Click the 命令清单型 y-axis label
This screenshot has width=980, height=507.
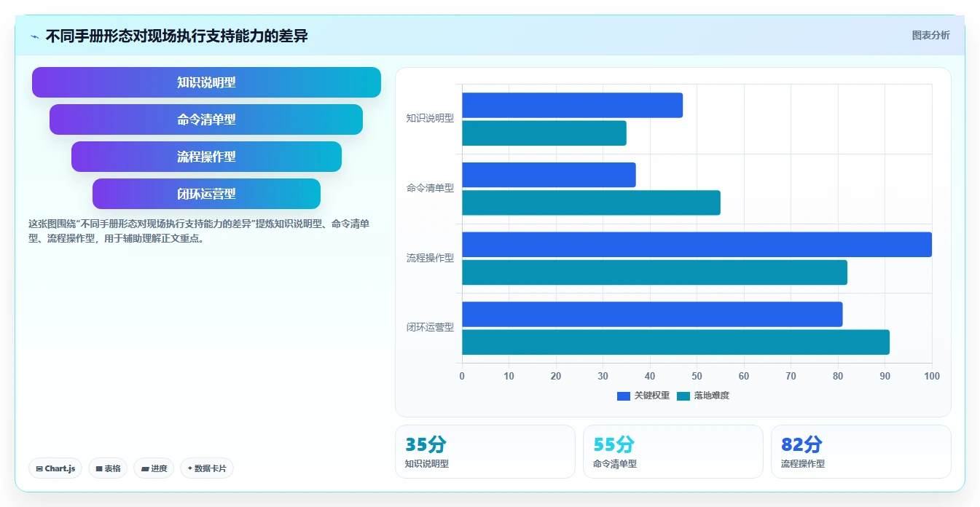pos(430,188)
